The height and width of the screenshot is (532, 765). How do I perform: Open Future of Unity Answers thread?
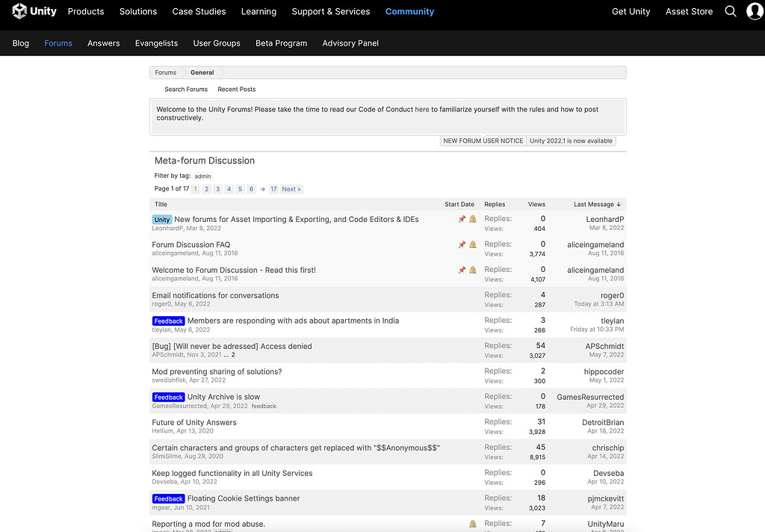(x=193, y=422)
